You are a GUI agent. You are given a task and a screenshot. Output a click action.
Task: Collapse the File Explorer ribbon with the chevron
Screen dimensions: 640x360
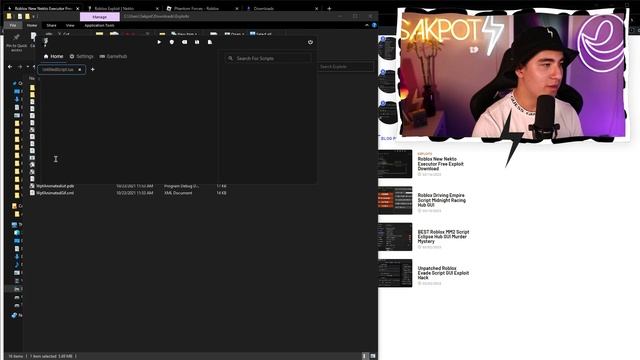[367, 25]
